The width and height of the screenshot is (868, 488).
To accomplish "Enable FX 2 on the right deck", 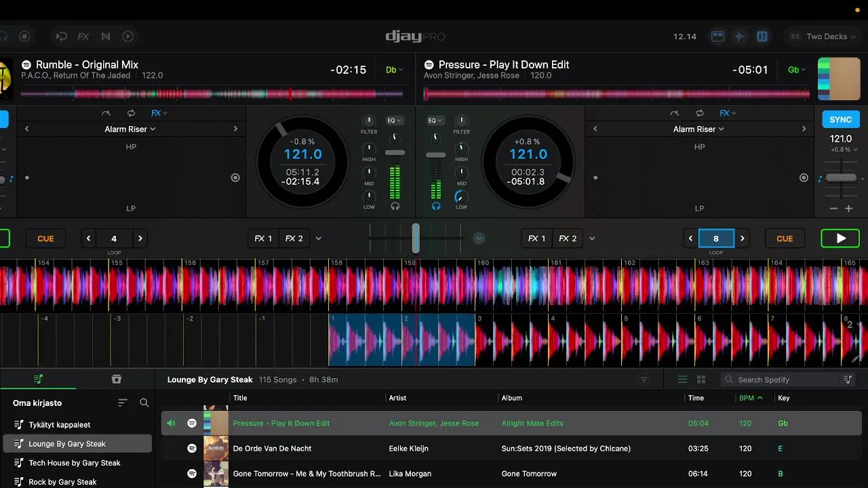I will tap(568, 239).
